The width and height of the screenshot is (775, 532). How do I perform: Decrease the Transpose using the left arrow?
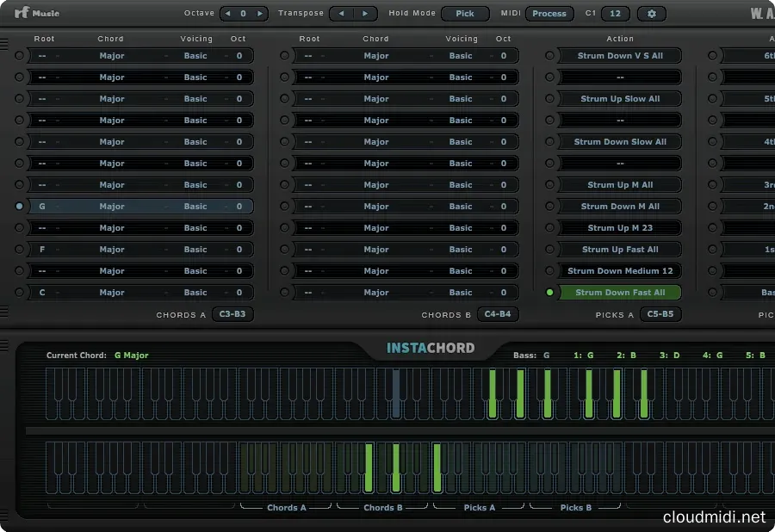point(343,14)
